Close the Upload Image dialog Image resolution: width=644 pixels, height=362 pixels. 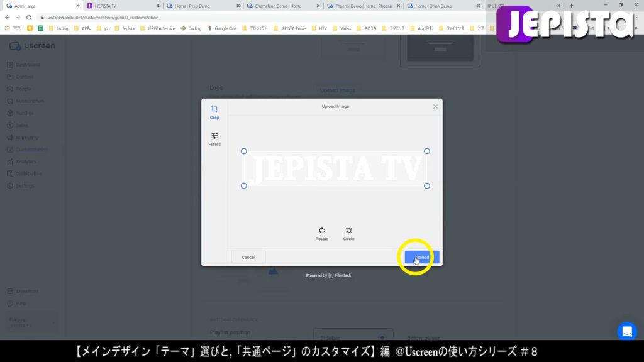(x=435, y=107)
